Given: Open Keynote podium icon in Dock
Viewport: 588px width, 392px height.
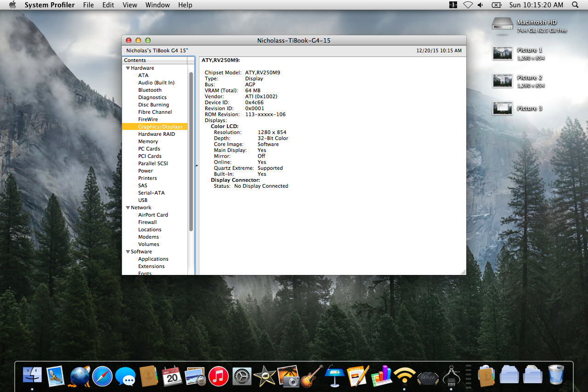Looking at the screenshot, I should coord(335,376).
